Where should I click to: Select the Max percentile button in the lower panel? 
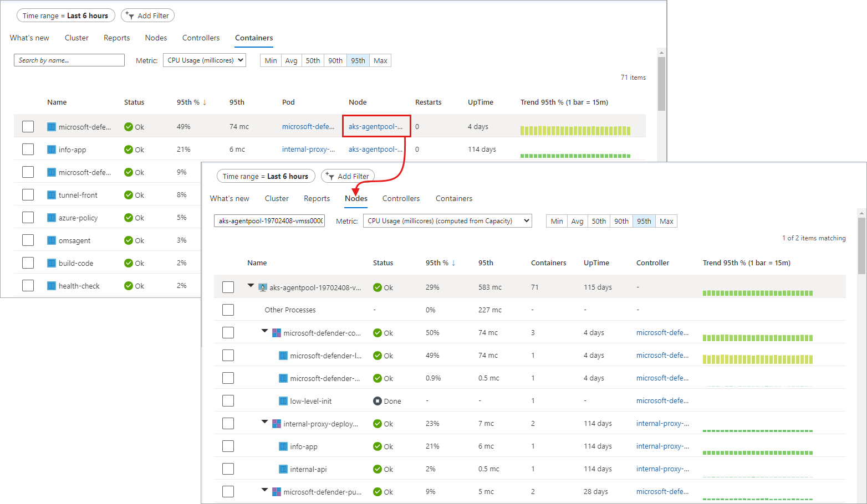666,221
